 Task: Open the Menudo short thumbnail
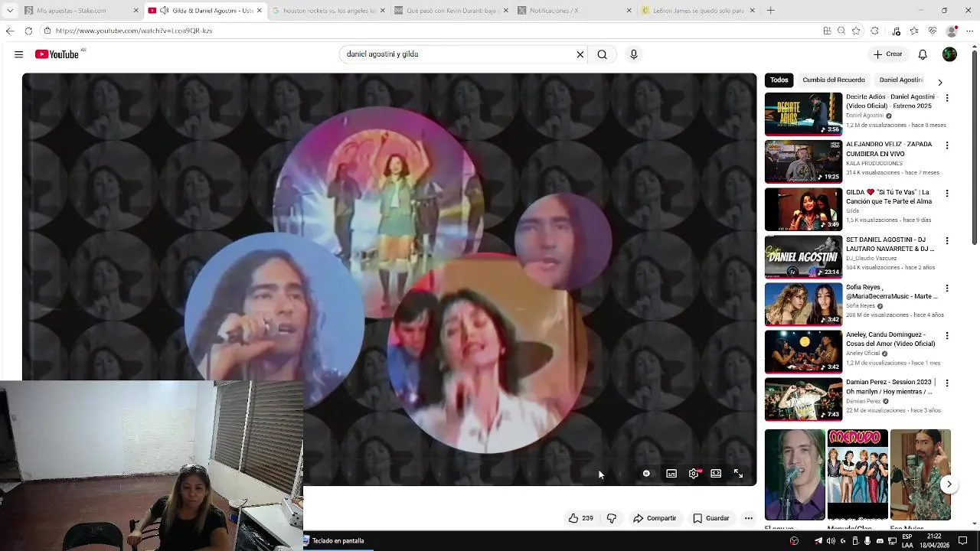click(857, 474)
